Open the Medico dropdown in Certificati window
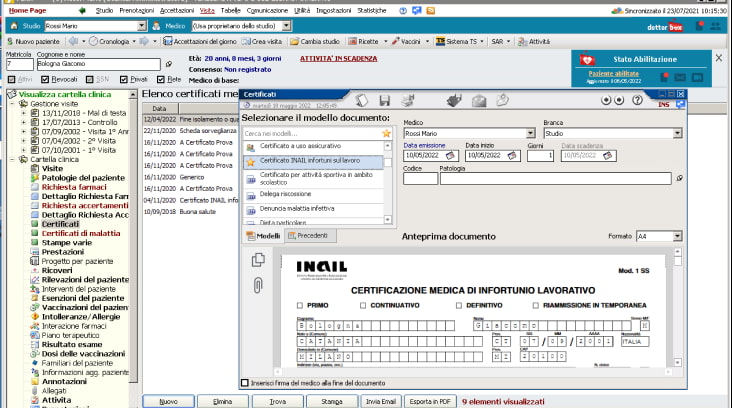 [x=530, y=134]
